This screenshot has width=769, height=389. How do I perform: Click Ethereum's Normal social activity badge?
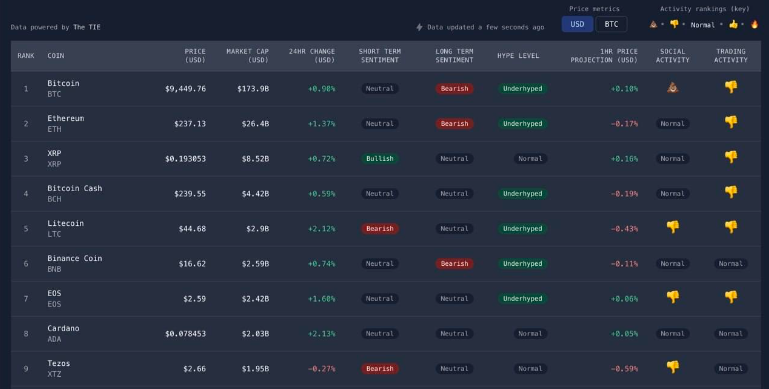(672, 124)
